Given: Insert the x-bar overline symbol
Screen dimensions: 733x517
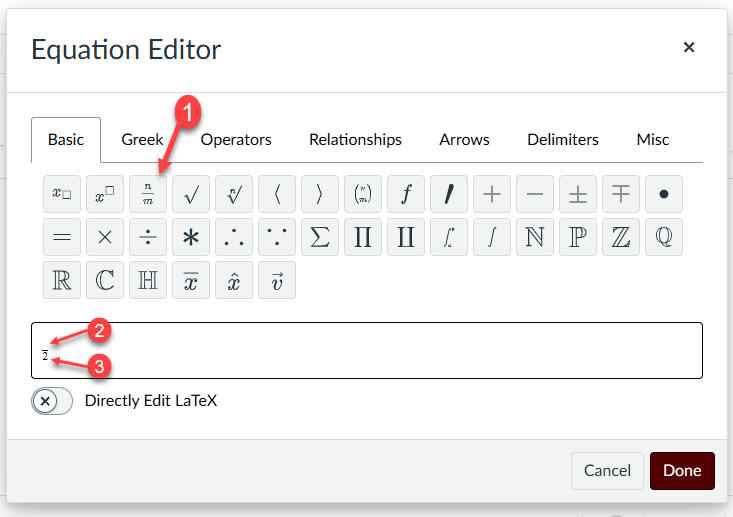Looking at the screenshot, I should (x=191, y=280).
